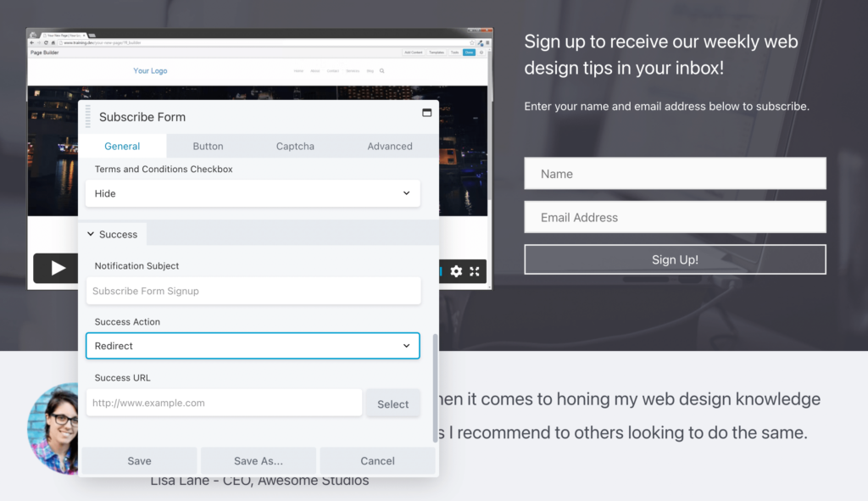Click the video's browser menu icon
Image resolution: width=868 pixels, height=501 pixels.
pyautogui.click(x=487, y=42)
